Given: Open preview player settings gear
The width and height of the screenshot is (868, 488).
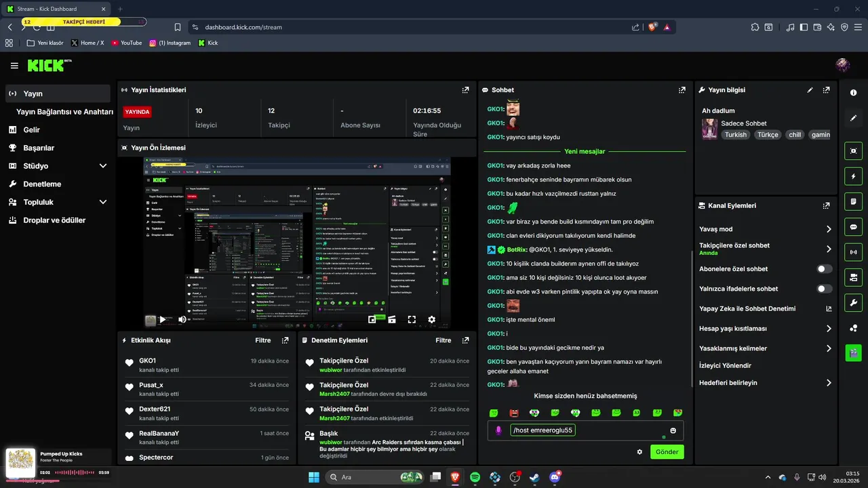Looking at the screenshot, I should pyautogui.click(x=431, y=319).
